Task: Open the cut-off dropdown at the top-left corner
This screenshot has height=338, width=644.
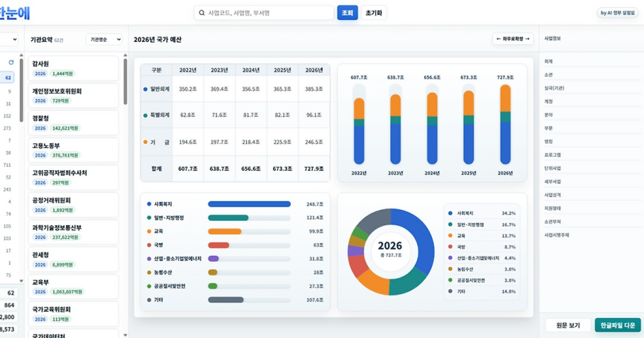Action: [x=9, y=40]
